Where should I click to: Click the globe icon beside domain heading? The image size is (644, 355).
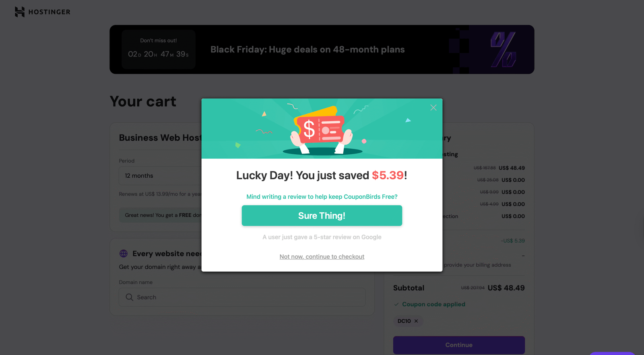pos(124,253)
